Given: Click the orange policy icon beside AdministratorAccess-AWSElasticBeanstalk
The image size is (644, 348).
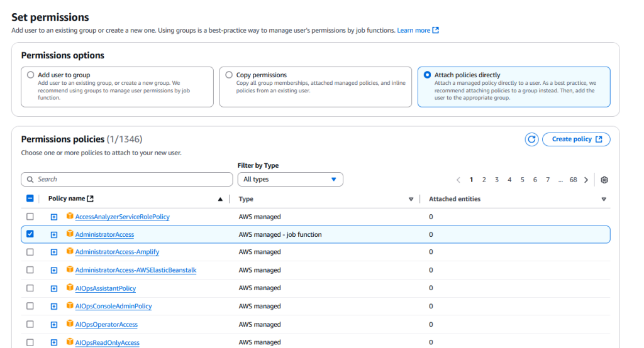Looking at the screenshot, I should [x=70, y=269].
